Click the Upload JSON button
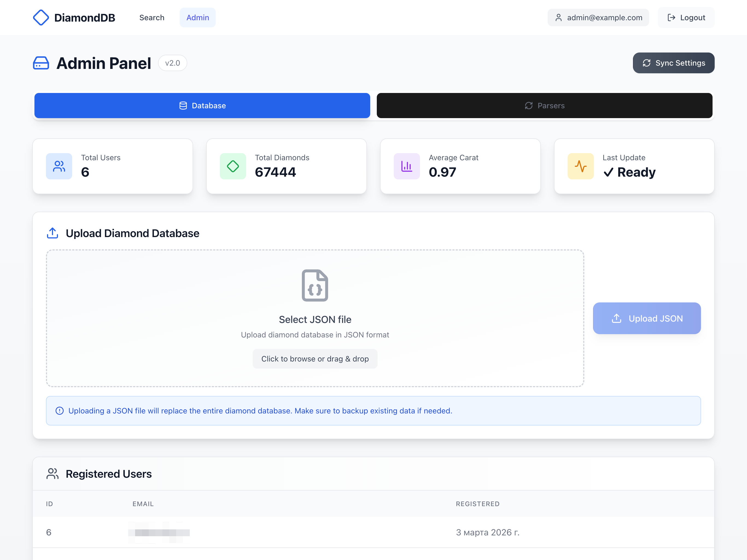This screenshot has width=747, height=560. 647,319
